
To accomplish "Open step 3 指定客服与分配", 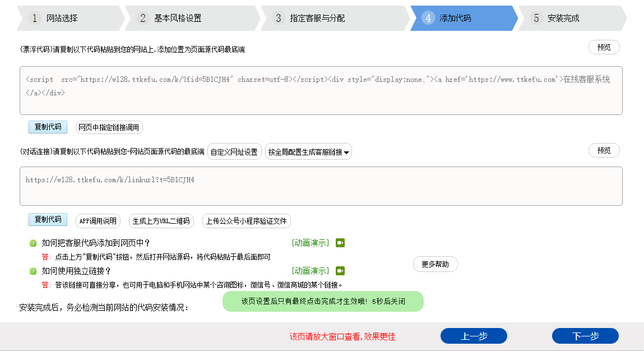I will point(335,18).
